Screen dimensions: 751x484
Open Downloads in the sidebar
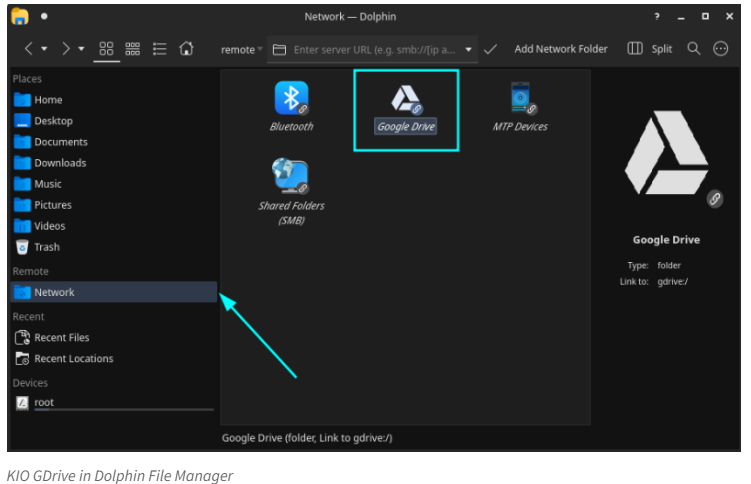coord(60,163)
